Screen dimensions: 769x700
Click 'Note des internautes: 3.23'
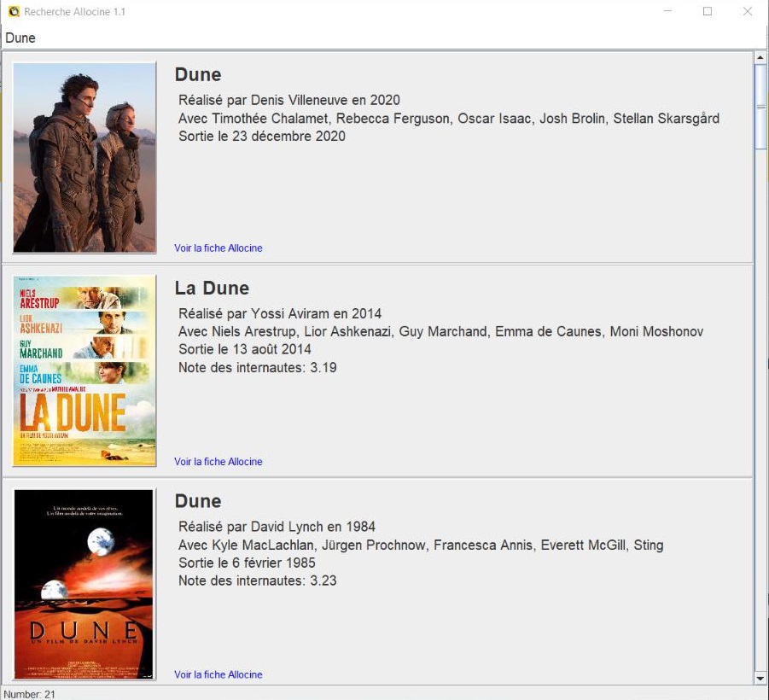click(x=258, y=580)
